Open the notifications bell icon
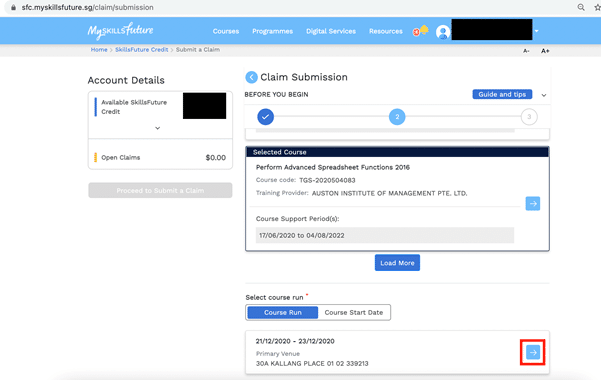The height and width of the screenshot is (380, 601). 424,30
